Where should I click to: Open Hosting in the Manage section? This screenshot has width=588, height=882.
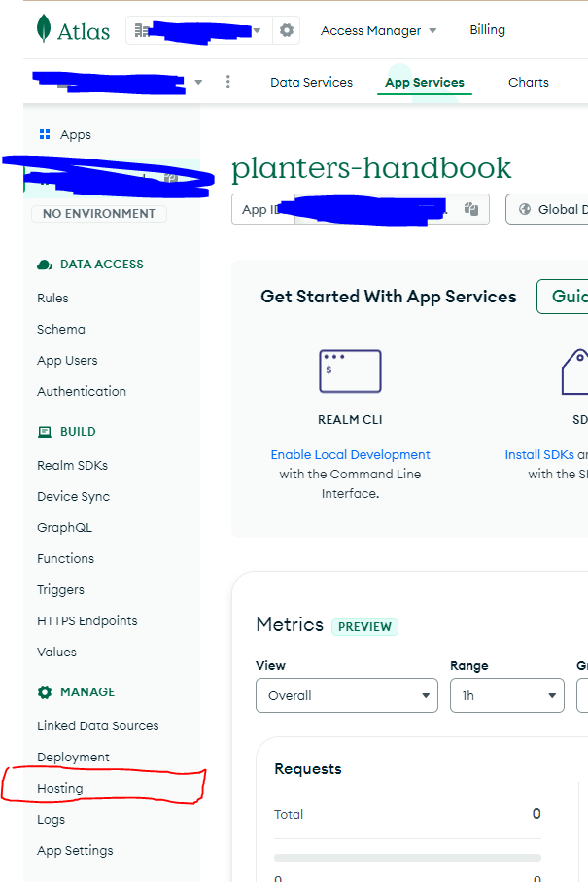click(60, 788)
